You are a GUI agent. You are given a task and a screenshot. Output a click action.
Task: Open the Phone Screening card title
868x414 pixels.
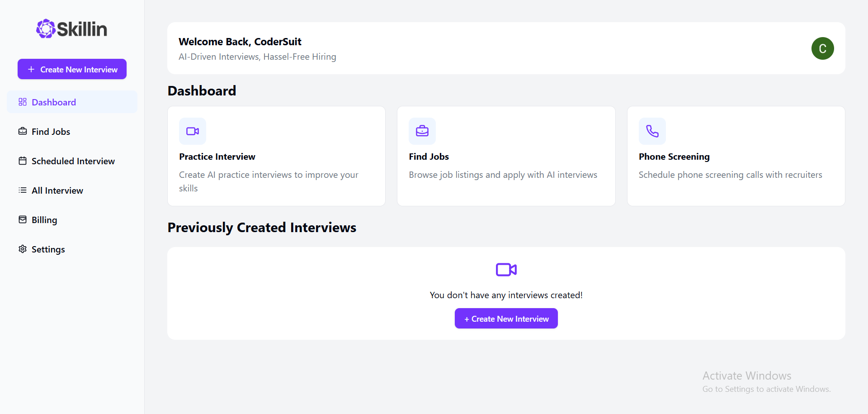coord(674,157)
